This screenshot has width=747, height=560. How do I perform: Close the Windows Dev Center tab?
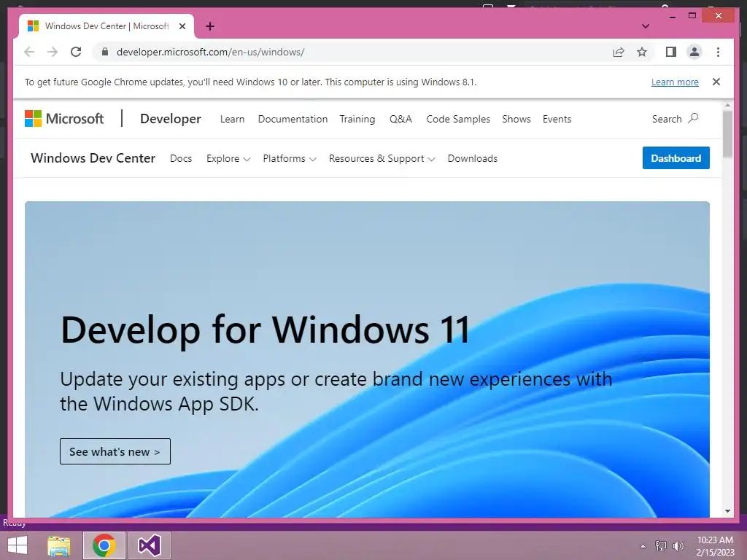[182, 26]
